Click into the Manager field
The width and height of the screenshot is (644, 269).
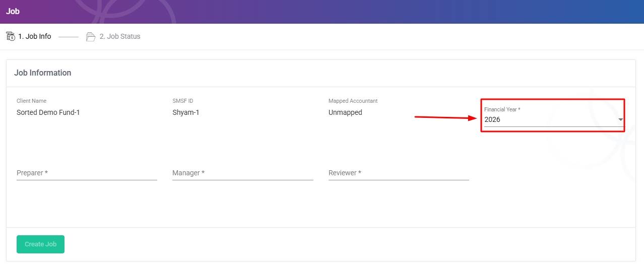[x=242, y=173]
